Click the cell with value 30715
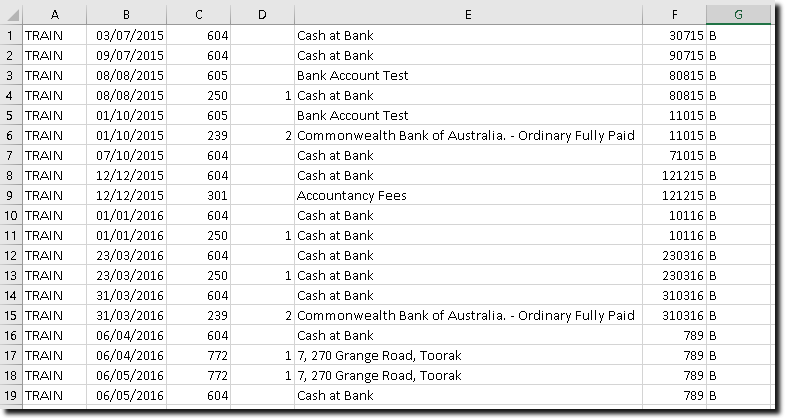This screenshot has height=418, width=785. coord(674,35)
